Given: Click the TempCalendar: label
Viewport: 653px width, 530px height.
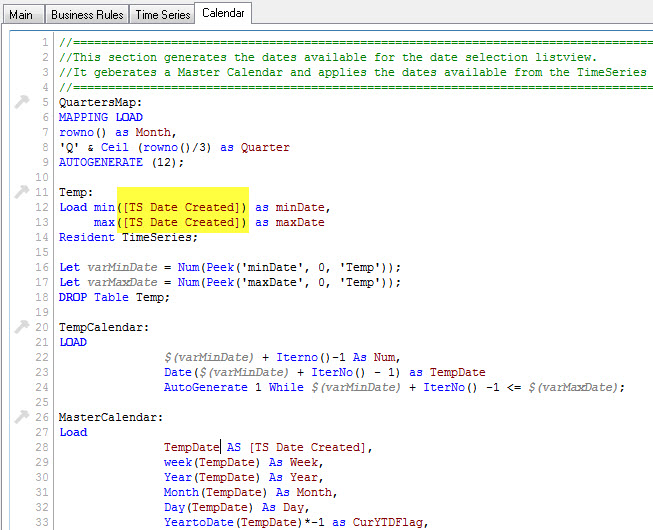Looking at the screenshot, I should tap(104, 327).
